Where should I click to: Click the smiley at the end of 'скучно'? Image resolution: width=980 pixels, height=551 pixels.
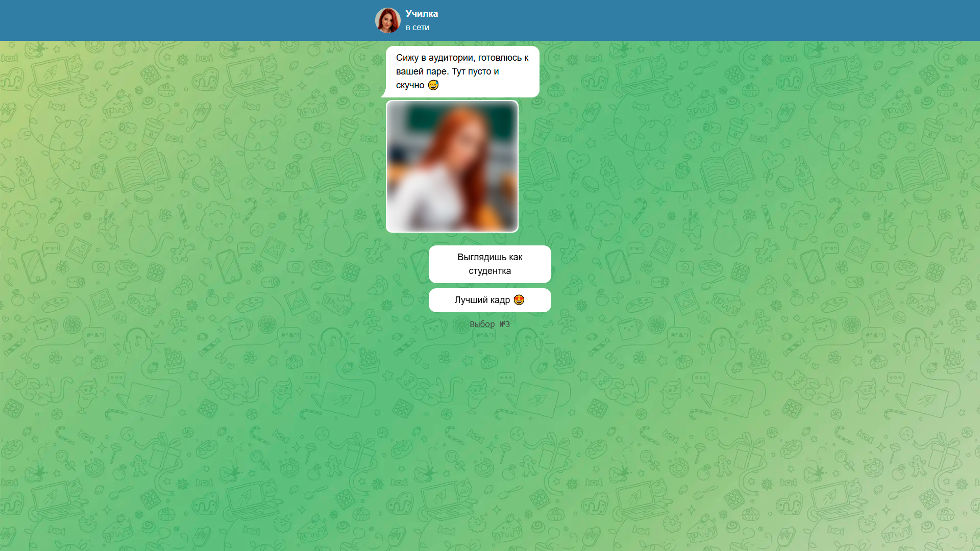pos(433,85)
